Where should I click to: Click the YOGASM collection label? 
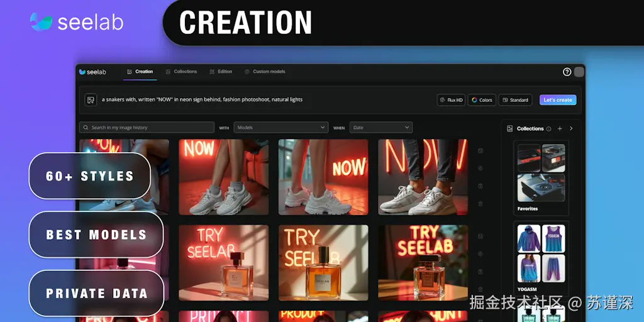527,289
